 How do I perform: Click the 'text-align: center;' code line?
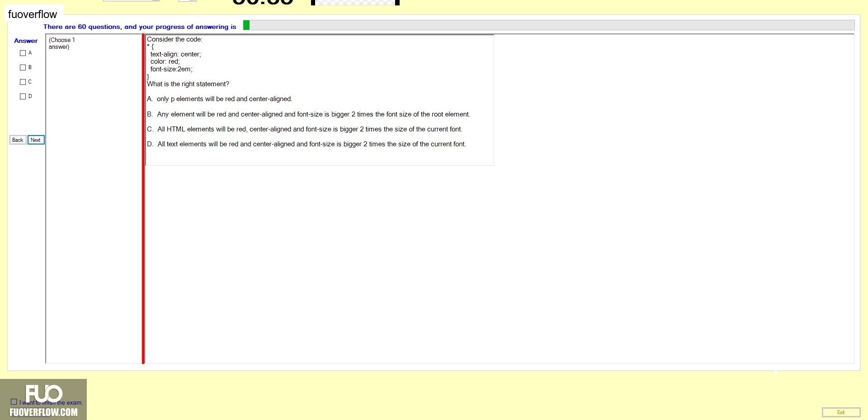(176, 54)
